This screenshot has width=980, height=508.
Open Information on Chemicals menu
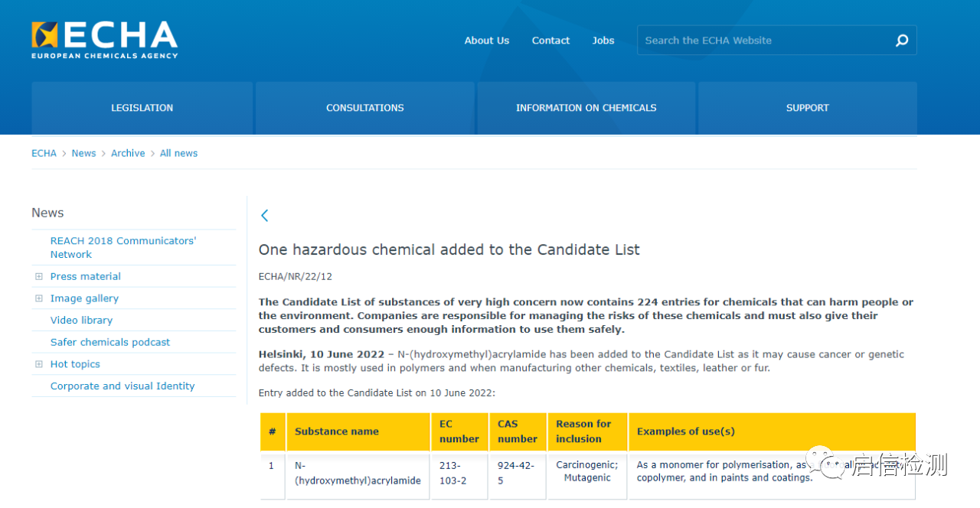(586, 108)
